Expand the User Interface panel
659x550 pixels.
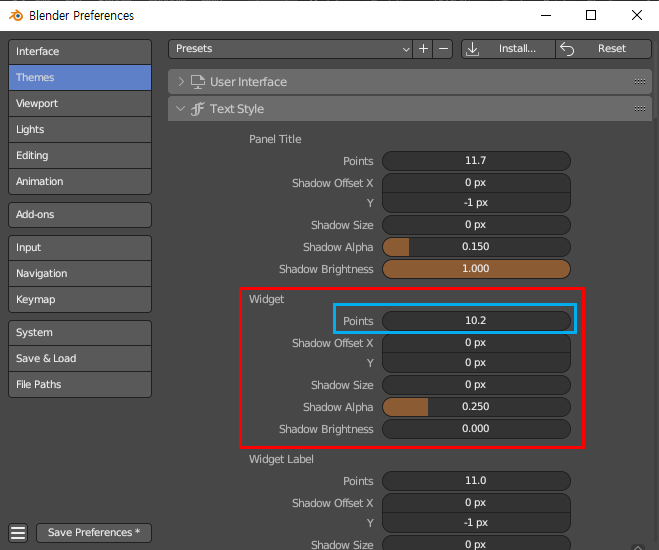181,82
